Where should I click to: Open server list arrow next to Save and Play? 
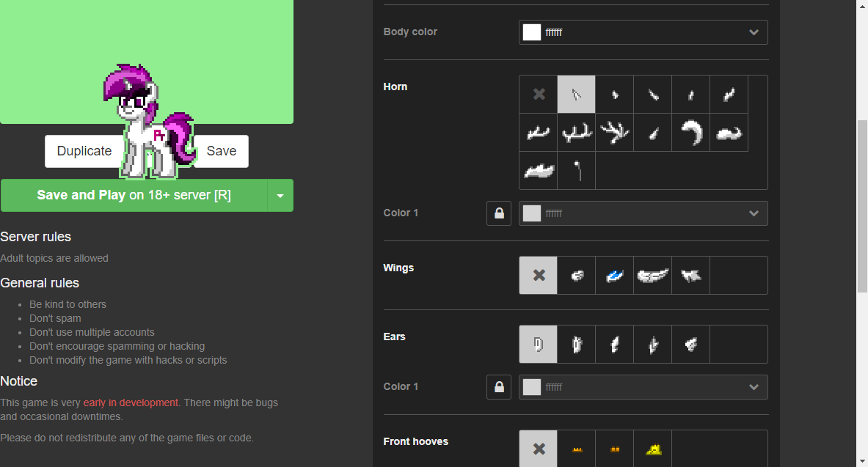(x=280, y=195)
